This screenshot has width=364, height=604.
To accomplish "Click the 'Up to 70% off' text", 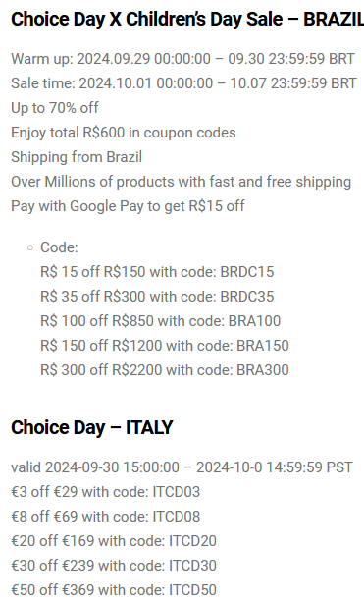I will pyautogui.click(x=55, y=108).
